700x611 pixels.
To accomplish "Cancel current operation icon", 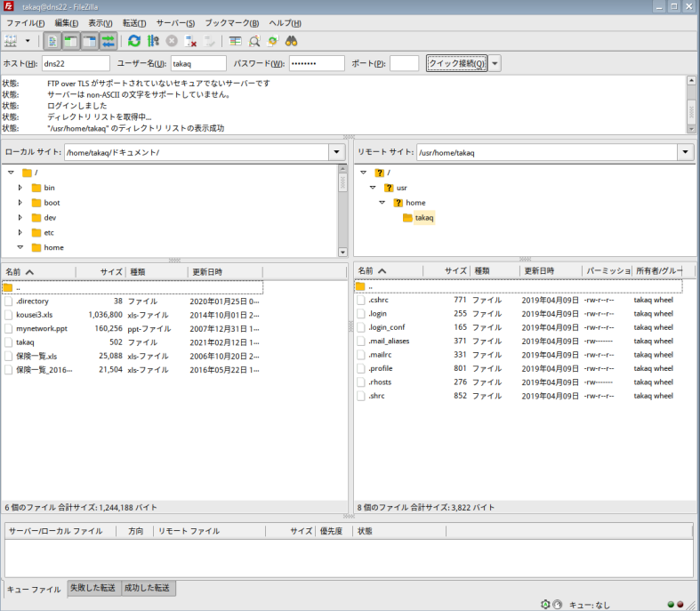I will 172,42.
